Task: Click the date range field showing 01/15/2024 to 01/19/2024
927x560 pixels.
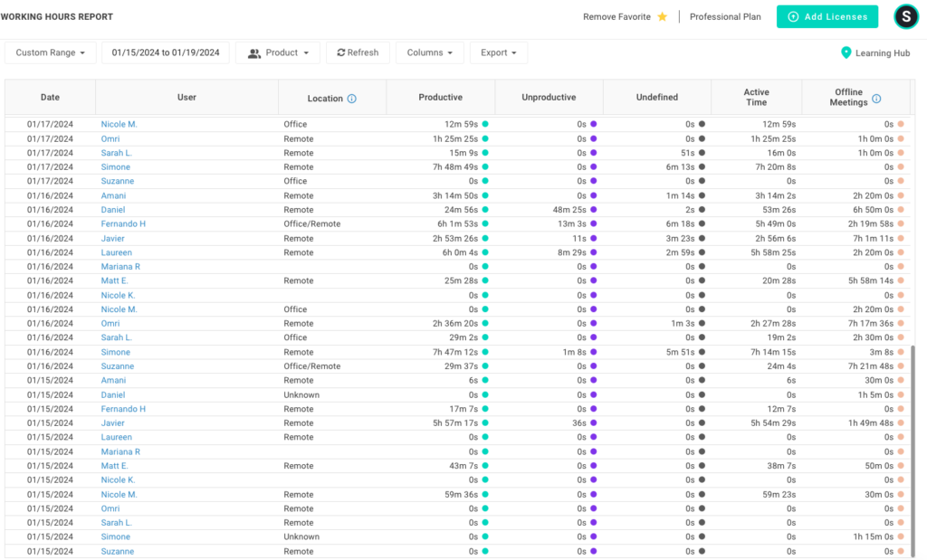Action: 166,52
